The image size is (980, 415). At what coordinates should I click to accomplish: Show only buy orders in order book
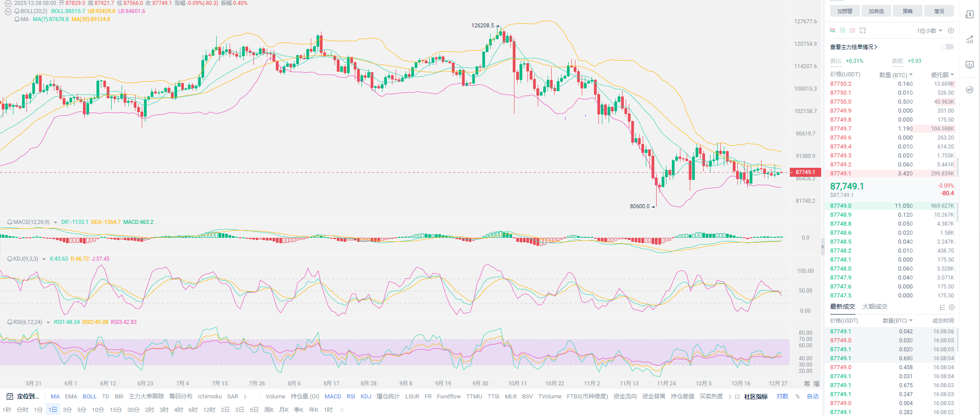coord(843,31)
